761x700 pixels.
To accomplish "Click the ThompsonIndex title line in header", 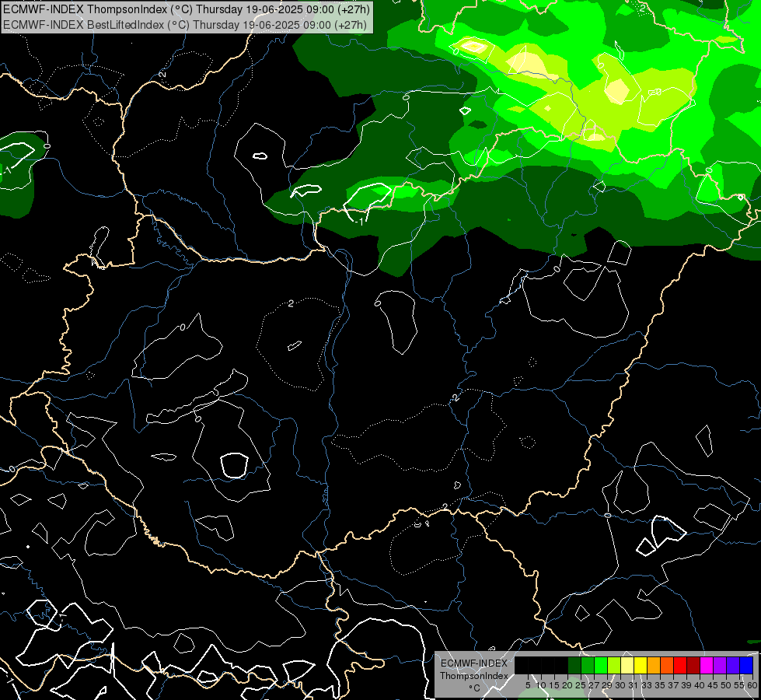I will click(x=186, y=9).
